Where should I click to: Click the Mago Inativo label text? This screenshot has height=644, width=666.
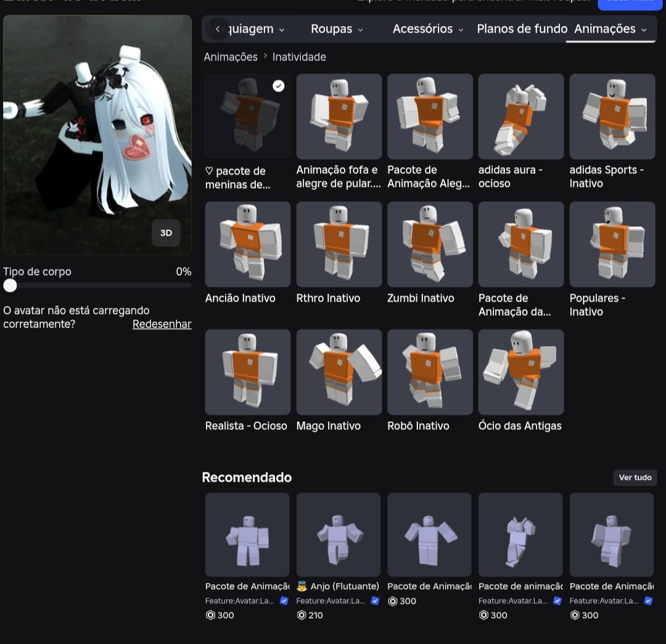point(328,426)
